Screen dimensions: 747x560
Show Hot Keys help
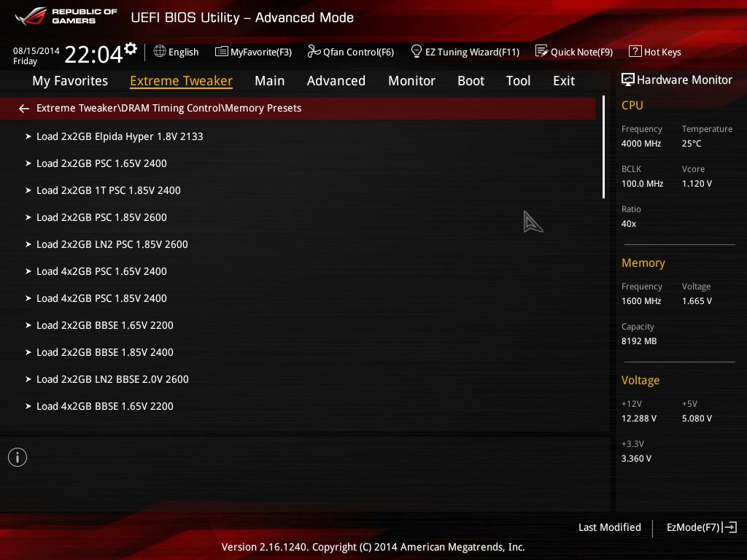[x=655, y=52]
